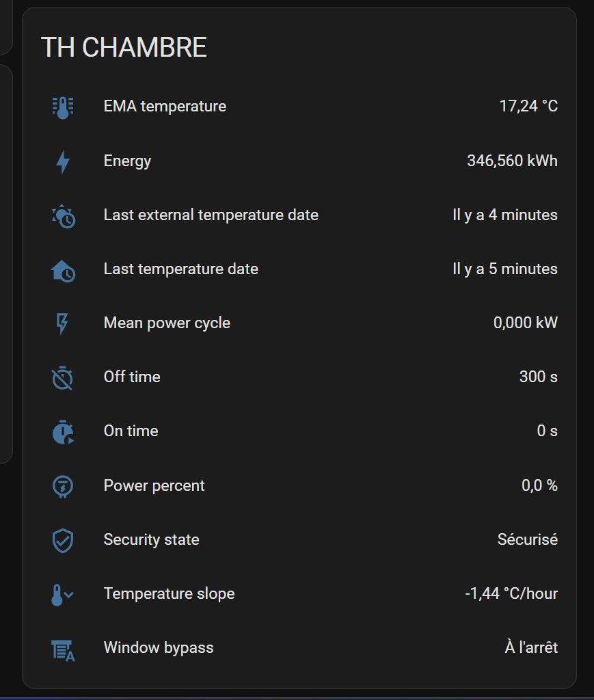This screenshot has height=700, width=594.
Task: Click the Window bypass icon
Action: click(63, 650)
